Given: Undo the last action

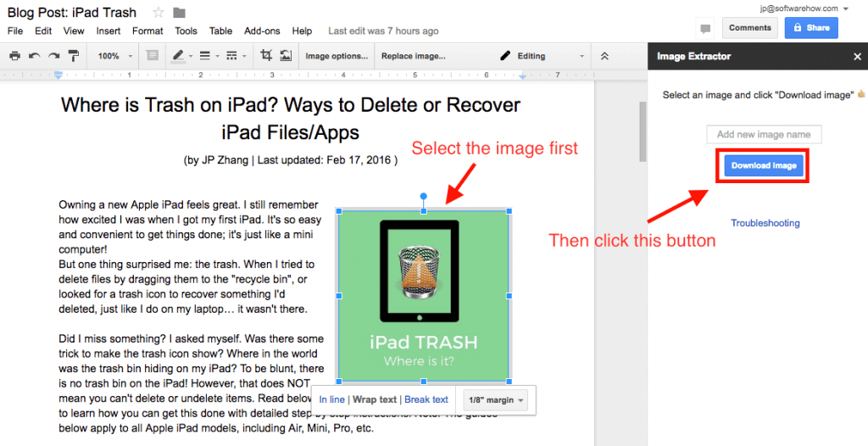Looking at the screenshot, I should (34, 56).
